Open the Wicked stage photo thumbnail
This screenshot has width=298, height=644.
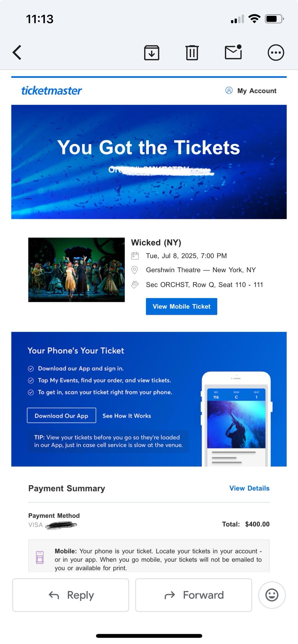point(77,270)
